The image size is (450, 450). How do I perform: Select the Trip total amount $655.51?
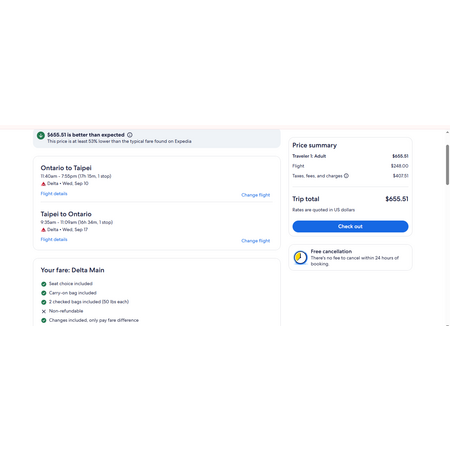(x=397, y=199)
